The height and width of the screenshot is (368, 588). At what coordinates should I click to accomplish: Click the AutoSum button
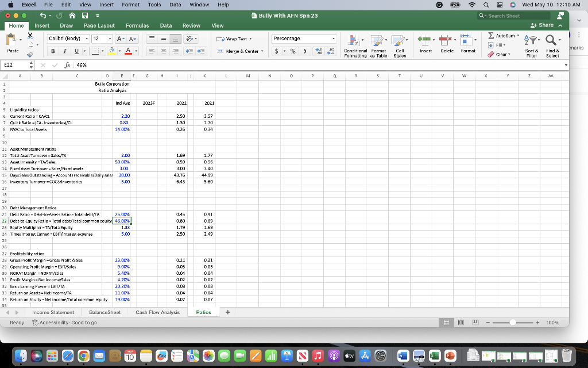pos(502,36)
